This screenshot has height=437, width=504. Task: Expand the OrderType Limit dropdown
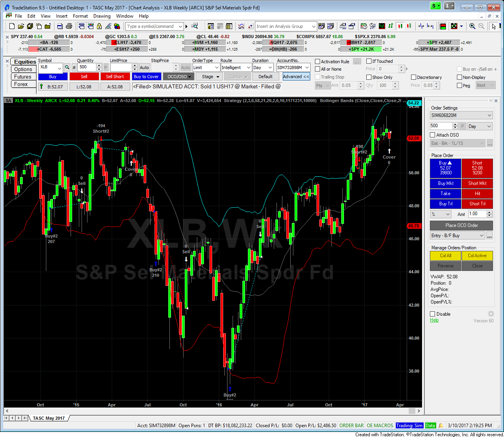[216, 68]
